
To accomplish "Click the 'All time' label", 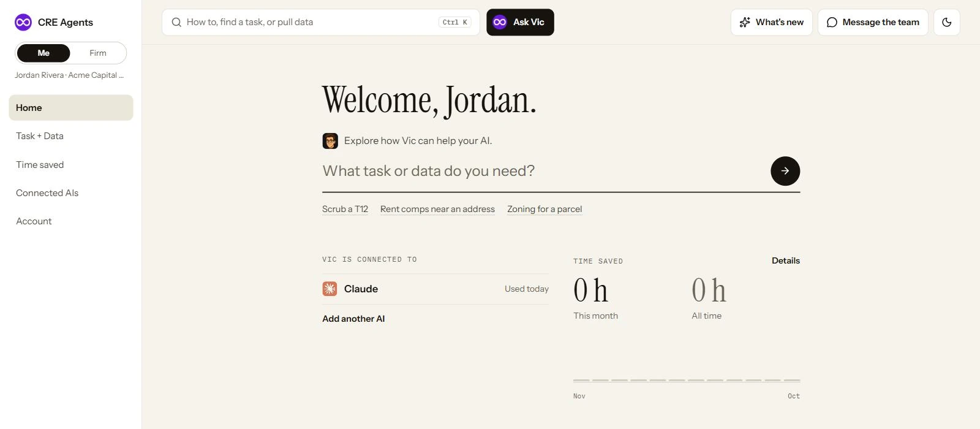I will tap(707, 316).
